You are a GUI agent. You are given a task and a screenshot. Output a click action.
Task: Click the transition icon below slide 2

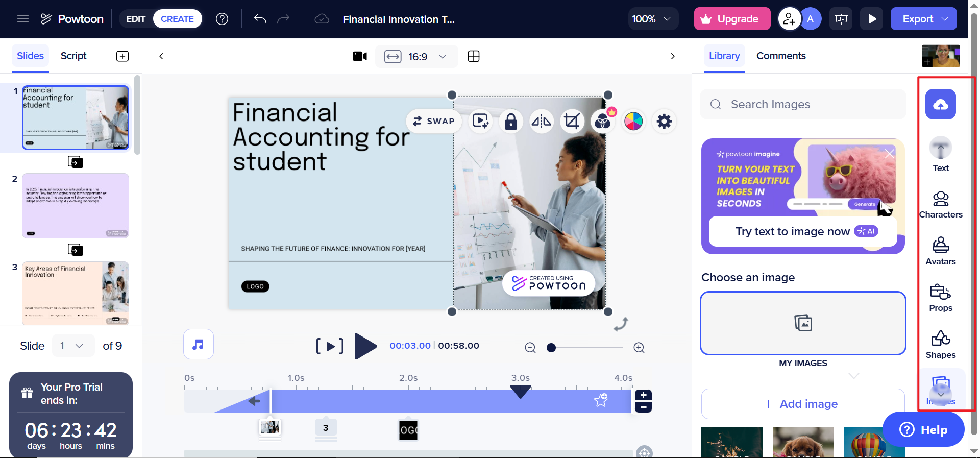click(x=76, y=250)
